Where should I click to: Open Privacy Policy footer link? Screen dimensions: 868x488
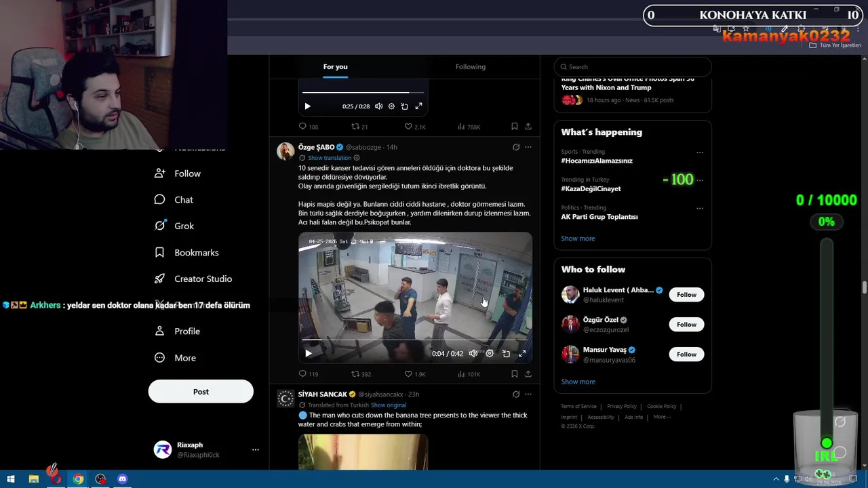tap(622, 407)
